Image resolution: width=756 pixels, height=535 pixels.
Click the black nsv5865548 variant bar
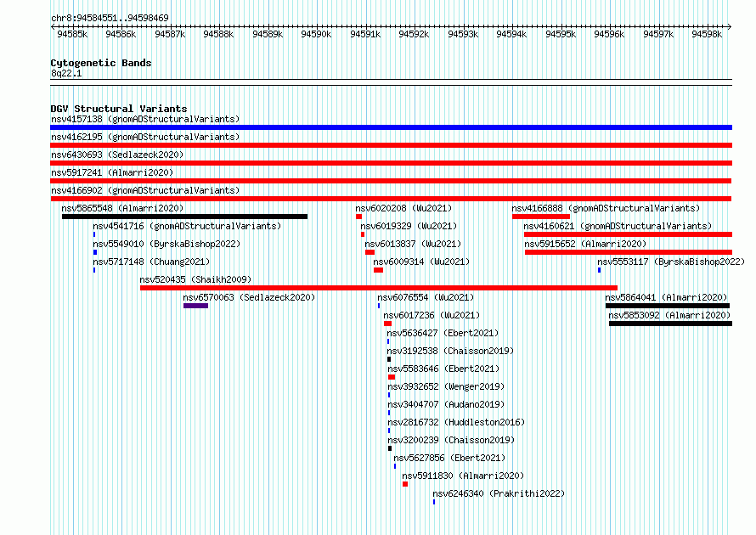pyautogui.click(x=184, y=217)
